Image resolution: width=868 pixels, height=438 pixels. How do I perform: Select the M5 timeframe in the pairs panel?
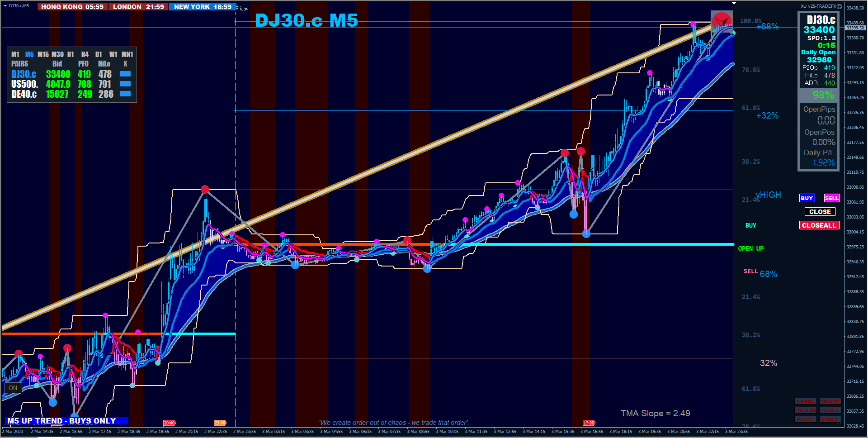point(29,54)
